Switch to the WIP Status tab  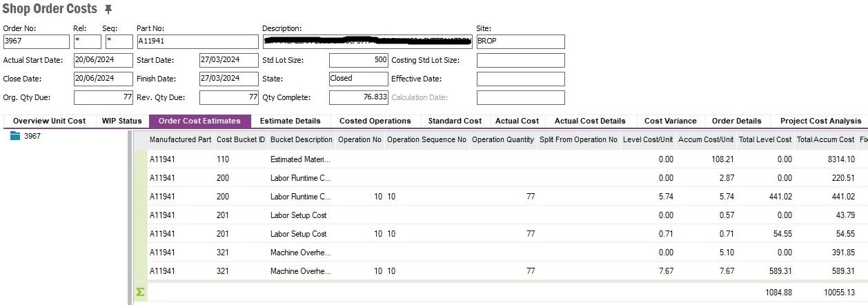121,121
